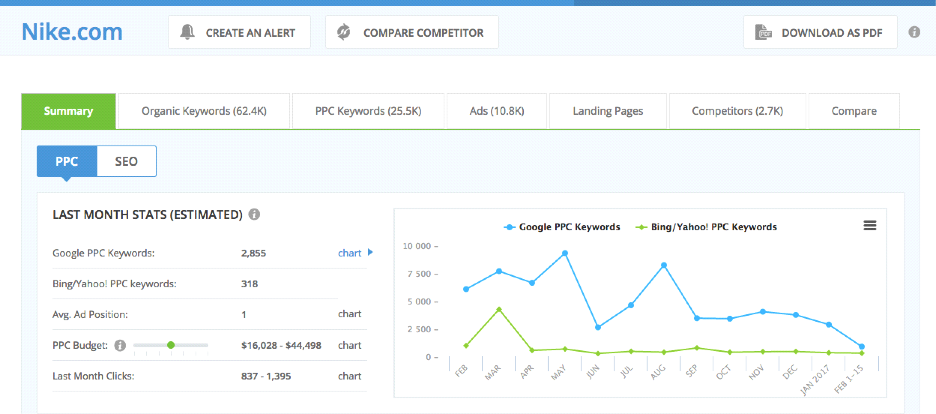Viewport: 936px width, 414px height.
Task: Click the Google June low data point
Action: [x=598, y=327]
